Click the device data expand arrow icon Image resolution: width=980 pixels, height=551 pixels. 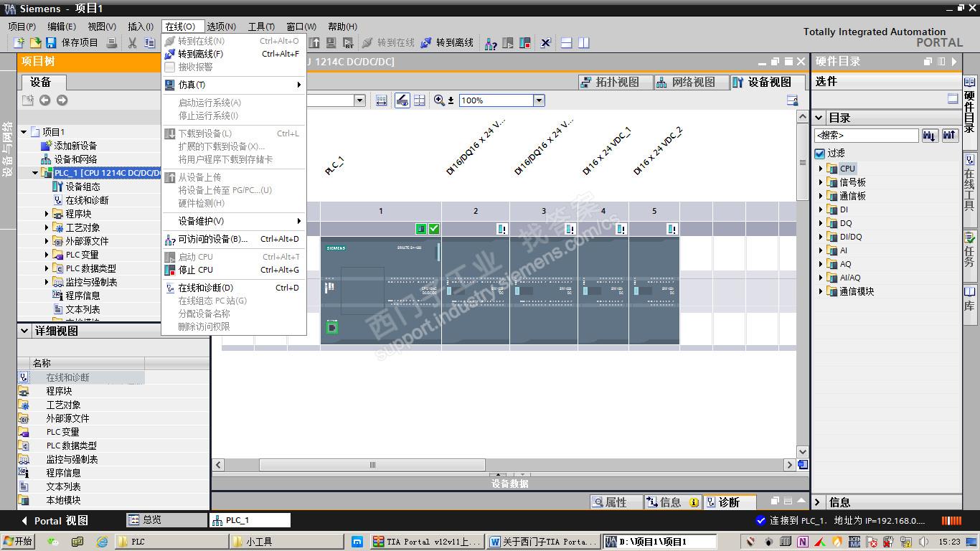click(x=497, y=475)
